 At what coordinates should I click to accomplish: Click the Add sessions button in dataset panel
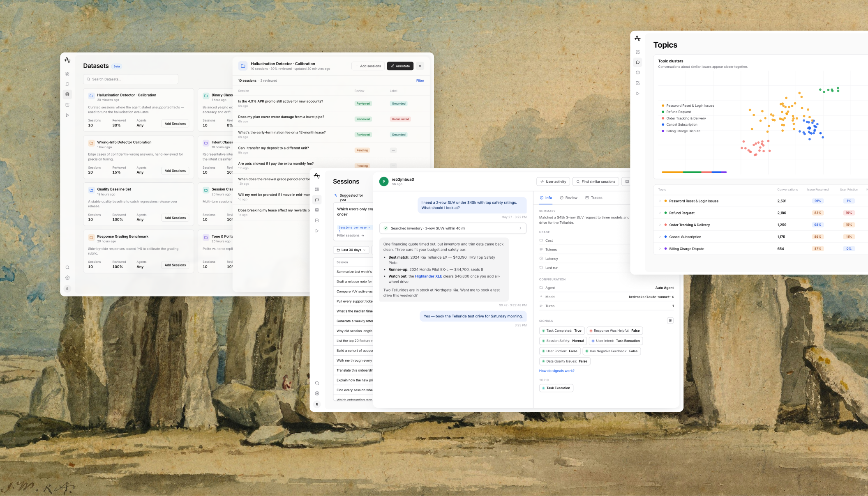(x=368, y=66)
